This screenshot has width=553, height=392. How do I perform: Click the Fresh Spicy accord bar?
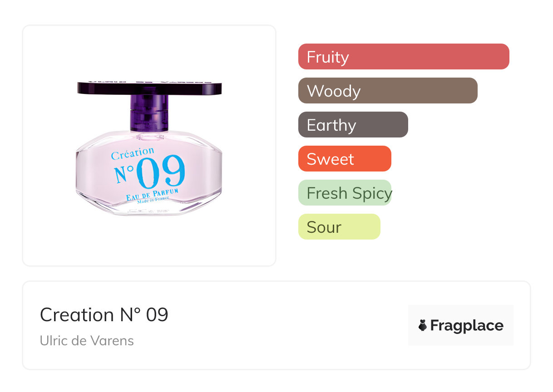click(345, 193)
